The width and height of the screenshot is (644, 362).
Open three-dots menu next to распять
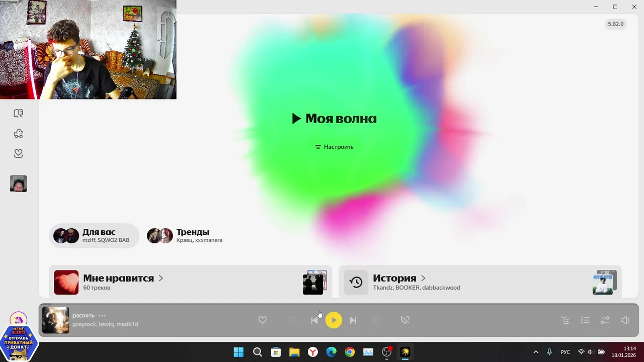pos(102,316)
